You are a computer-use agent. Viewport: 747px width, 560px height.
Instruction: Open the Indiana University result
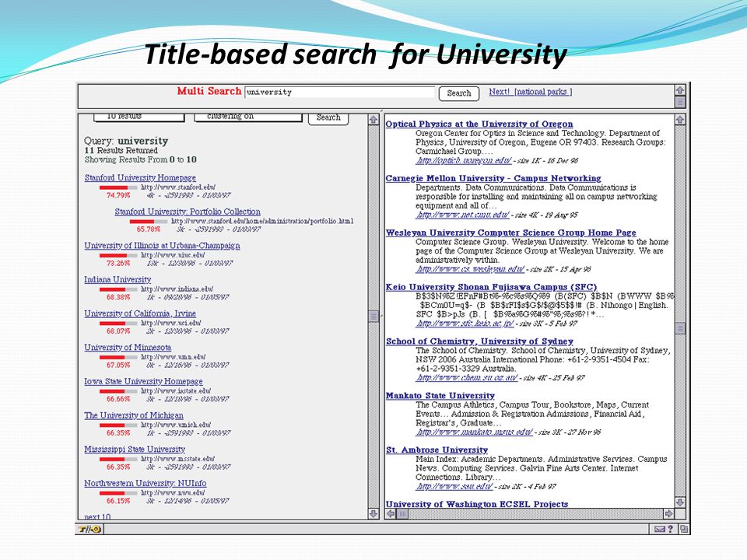click(x=117, y=279)
